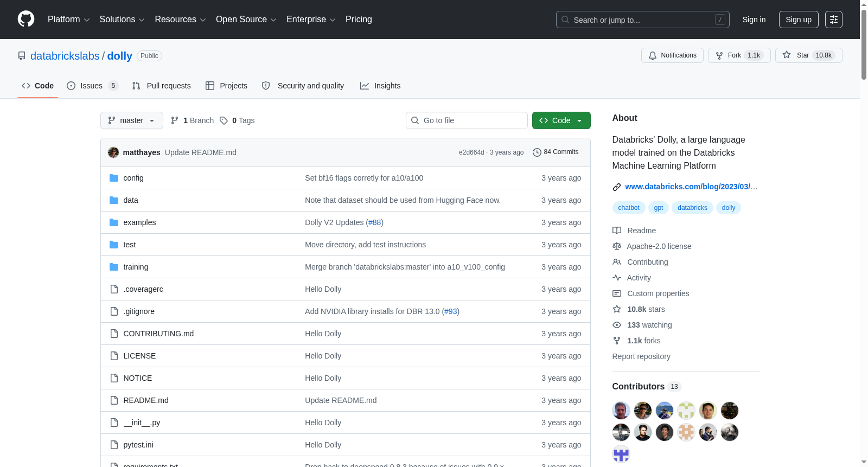Open the Insights tab
The width and height of the screenshot is (868, 467).
[380, 86]
